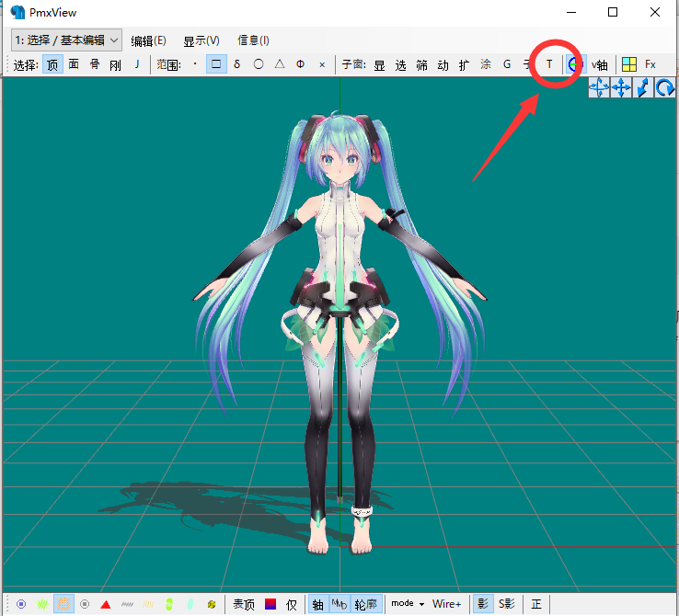Toggle rigid body selection 刚

(x=116, y=64)
